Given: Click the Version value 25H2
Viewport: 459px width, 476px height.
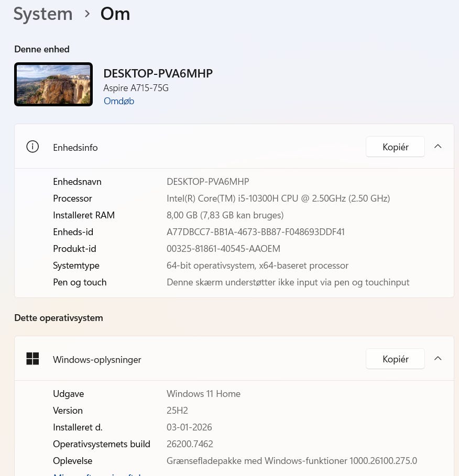Looking at the screenshot, I should click(177, 411).
